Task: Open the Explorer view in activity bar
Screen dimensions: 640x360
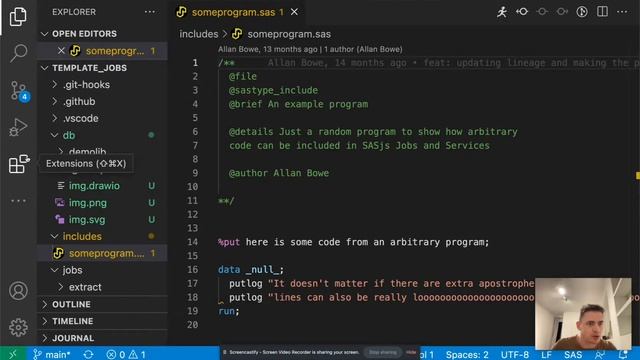Action: 18,17
